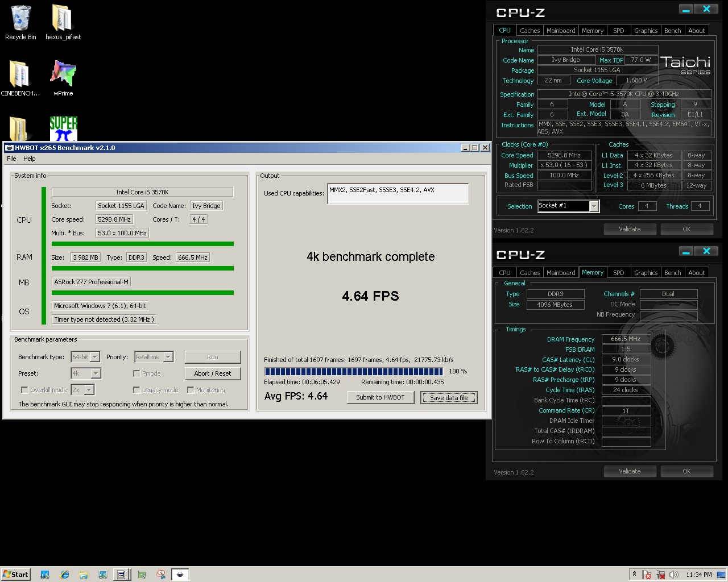Open Bench tab in the upper CPU-Z window
Viewport: 728px width, 582px height.
(673, 31)
